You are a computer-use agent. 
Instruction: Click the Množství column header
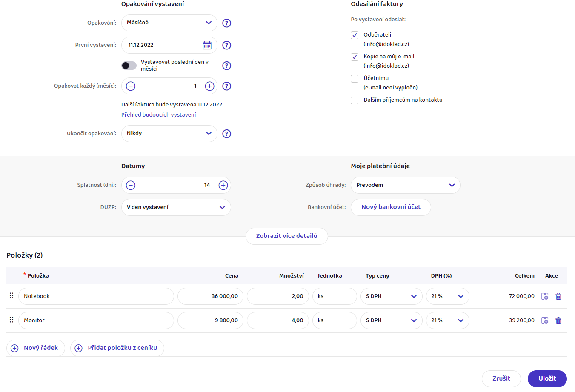click(x=292, y=276)
